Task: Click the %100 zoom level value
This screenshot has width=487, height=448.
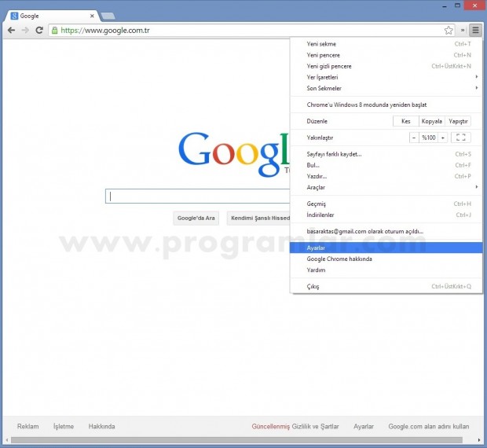Action: coord(429,138)
